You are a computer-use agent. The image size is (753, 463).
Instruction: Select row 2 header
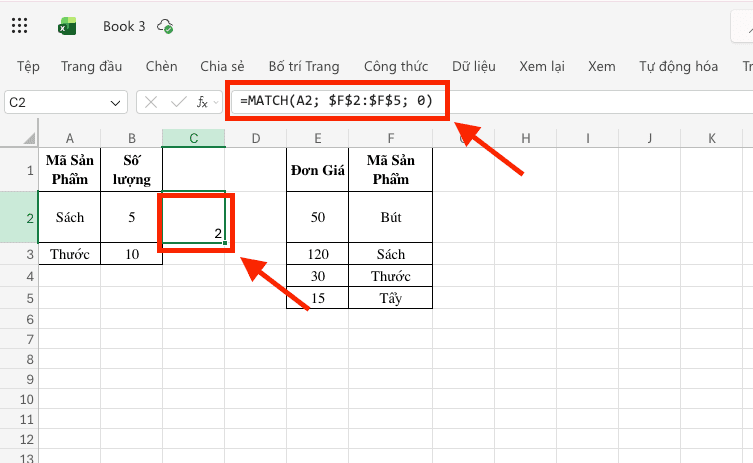19,217
